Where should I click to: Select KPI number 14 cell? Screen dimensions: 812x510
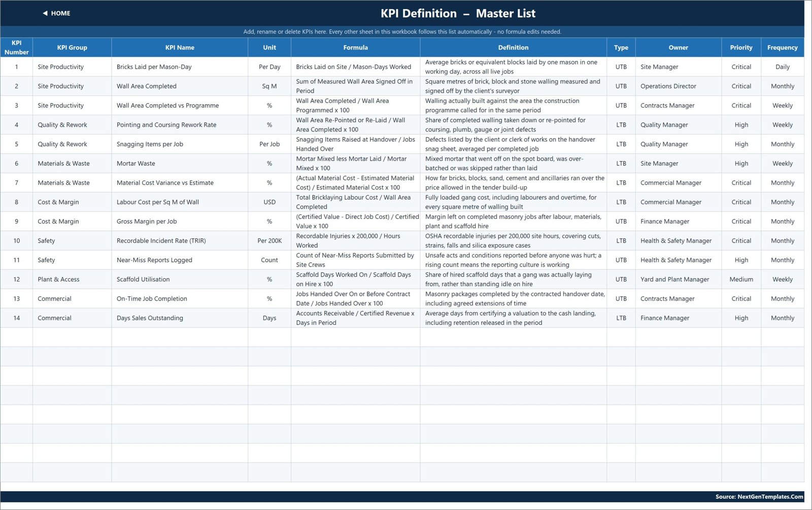[x=16, y=318]
